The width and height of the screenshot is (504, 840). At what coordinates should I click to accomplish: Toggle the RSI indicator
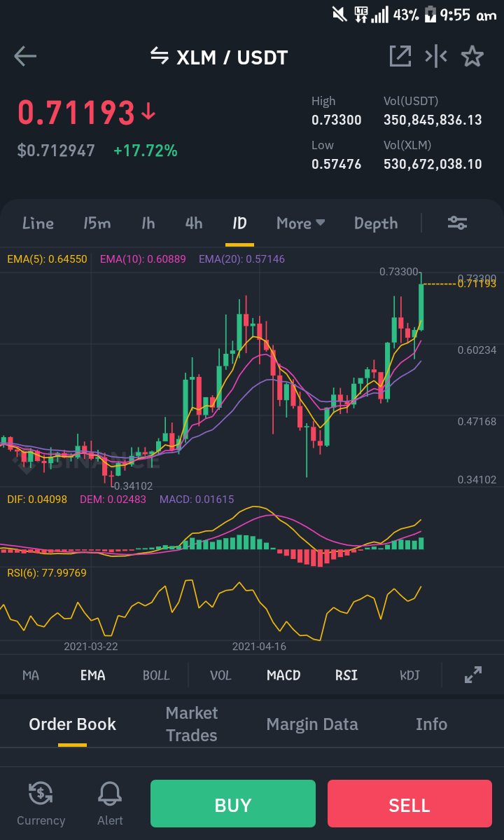coord(346,675)
